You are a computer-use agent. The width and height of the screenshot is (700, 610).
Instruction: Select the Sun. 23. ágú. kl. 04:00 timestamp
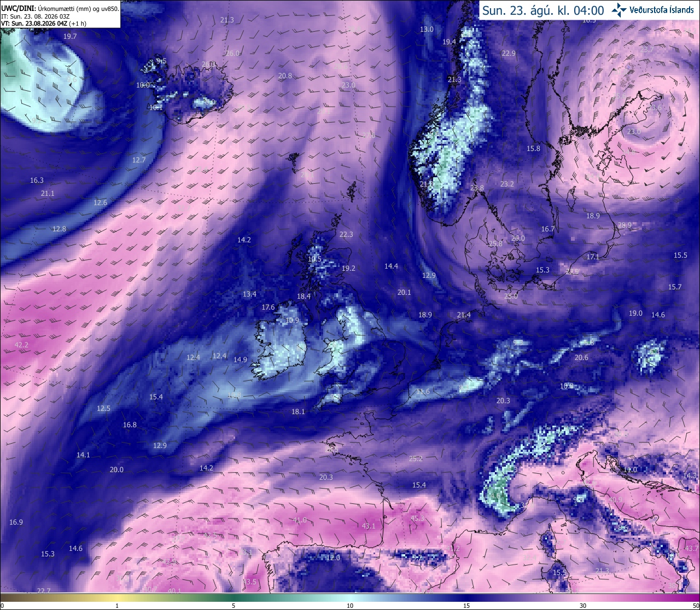(542, 10)
